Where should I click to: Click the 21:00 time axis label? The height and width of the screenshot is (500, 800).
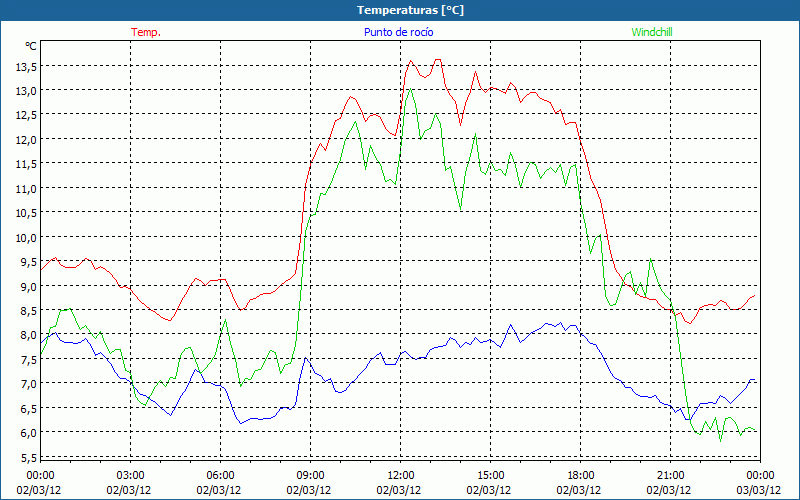click(670, 476)
